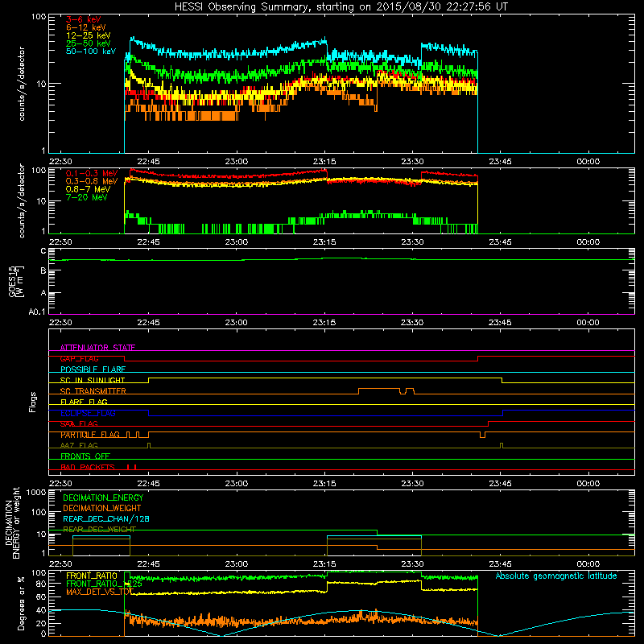This screenshot has height=644, width=644.
Task: Pick the ATTENUATOR_STATE flag label
Action: (97, 348)
